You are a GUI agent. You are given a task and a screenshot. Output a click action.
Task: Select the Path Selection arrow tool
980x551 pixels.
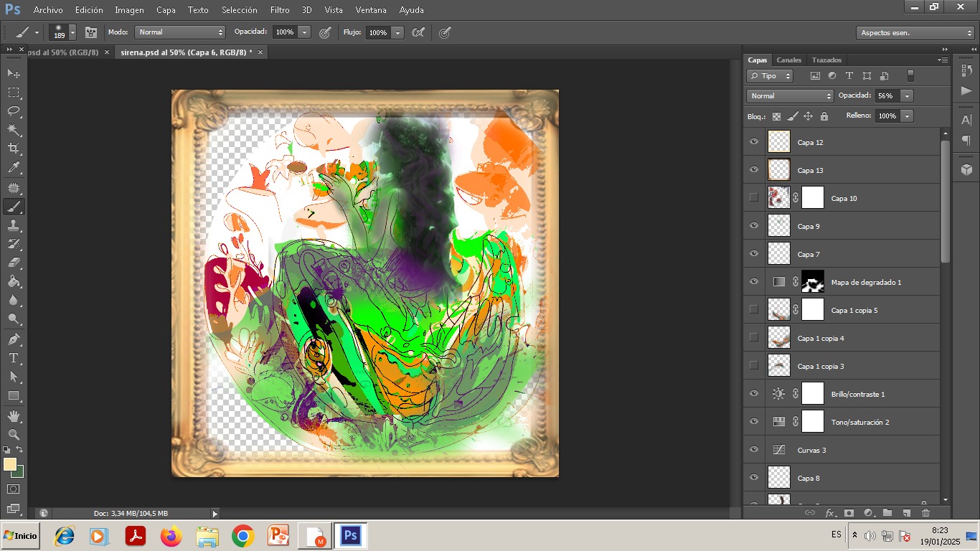pos(14,377)
